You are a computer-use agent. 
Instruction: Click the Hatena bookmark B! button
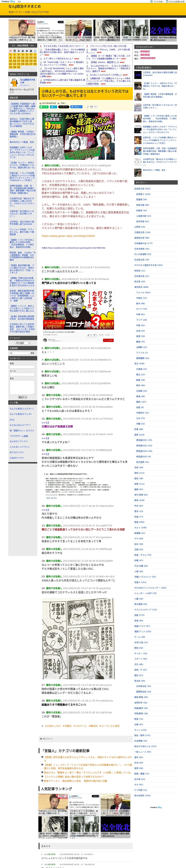[x=53, y=107]
